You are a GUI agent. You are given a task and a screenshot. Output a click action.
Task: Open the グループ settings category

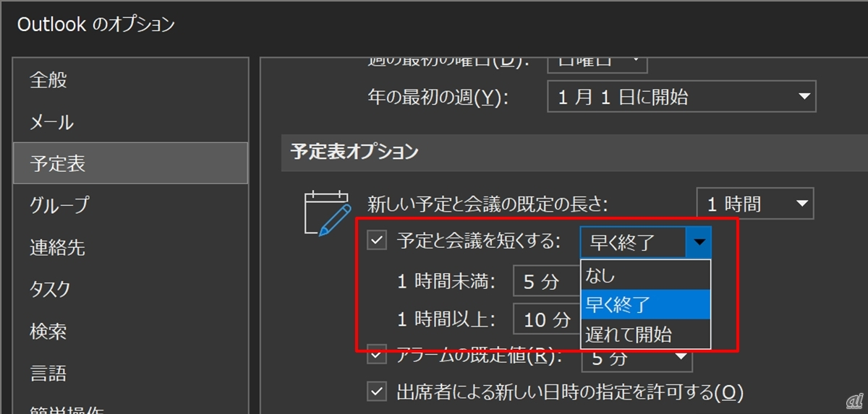coord(131,204)
